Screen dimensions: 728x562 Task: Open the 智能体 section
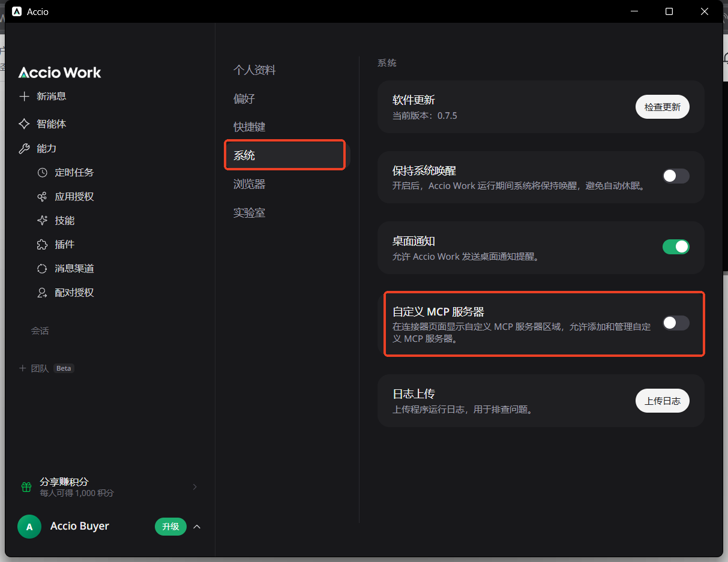pos(51,124)
